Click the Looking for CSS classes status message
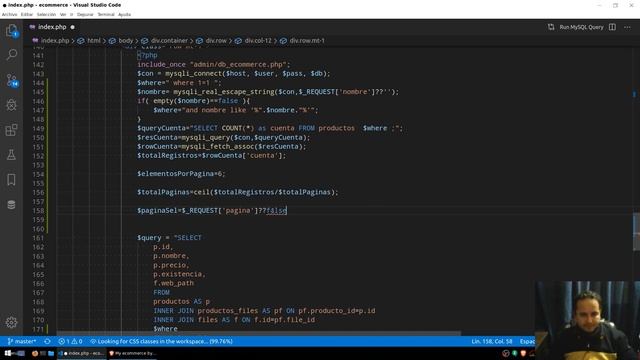 click(x=161, y=341)
